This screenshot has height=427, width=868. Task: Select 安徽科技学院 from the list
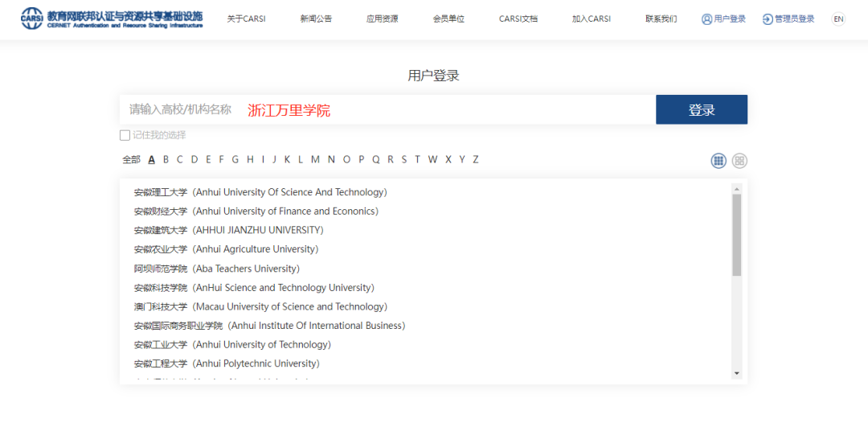coord(254,287)
